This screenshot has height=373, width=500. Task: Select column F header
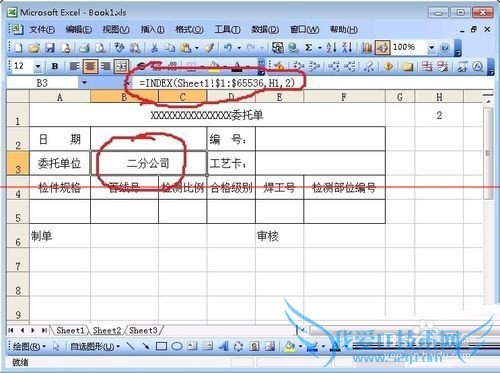(x=344, y=97)
